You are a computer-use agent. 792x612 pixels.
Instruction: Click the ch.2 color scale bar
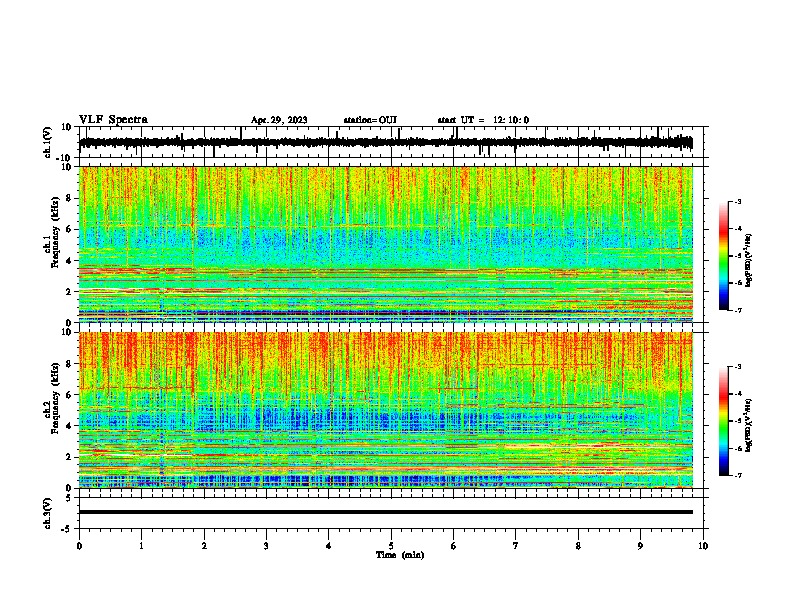tap(723, 421)
